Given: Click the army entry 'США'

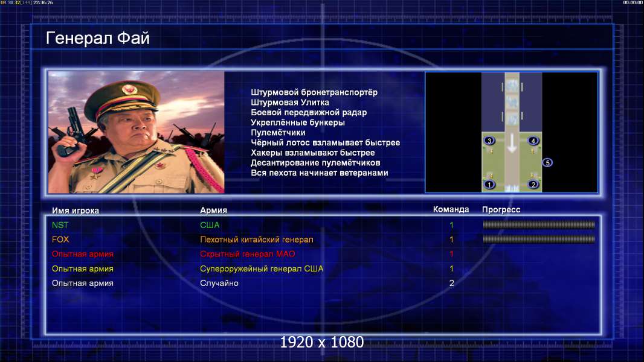Looking at the screenshot, I should pyautogui.click(x=210, y=225).
